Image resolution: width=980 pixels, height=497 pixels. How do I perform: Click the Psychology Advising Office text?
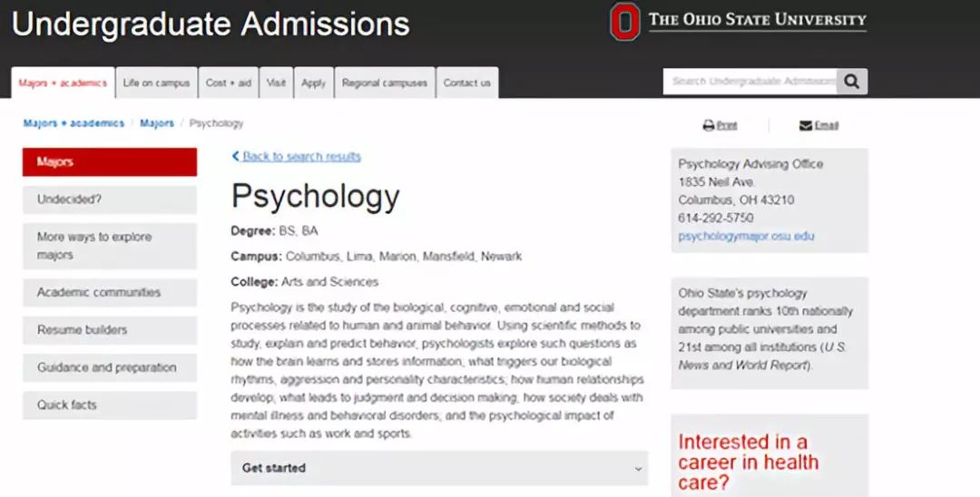point(750,164)
